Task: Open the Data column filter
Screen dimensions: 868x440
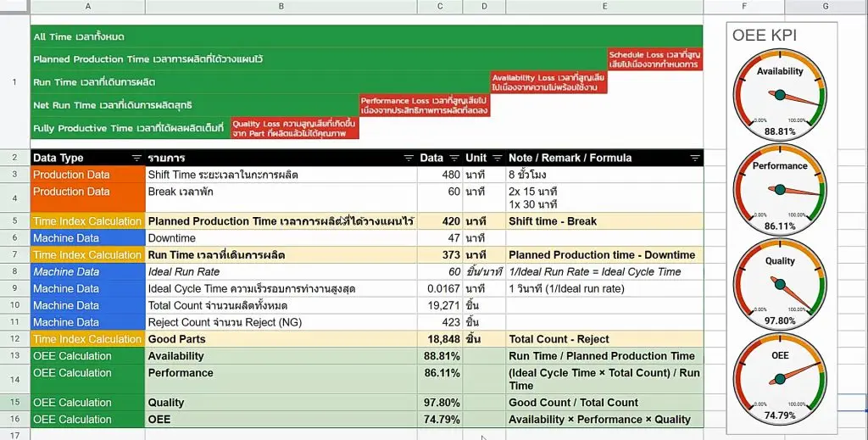Action: tap(454, 158)
